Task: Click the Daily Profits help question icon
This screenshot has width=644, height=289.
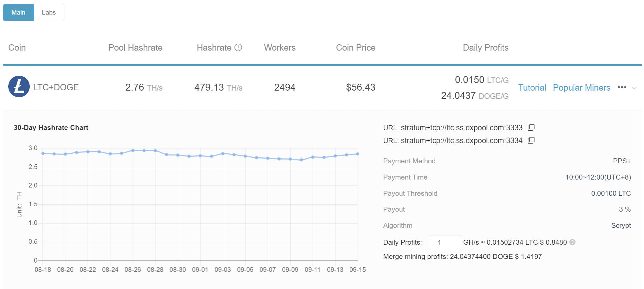Action: tap(573, 242)
